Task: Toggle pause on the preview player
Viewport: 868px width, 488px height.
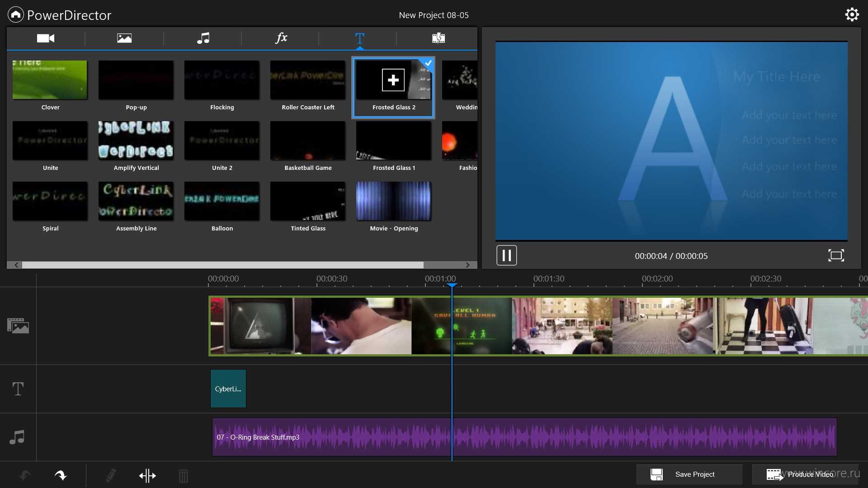Action: 507,255
